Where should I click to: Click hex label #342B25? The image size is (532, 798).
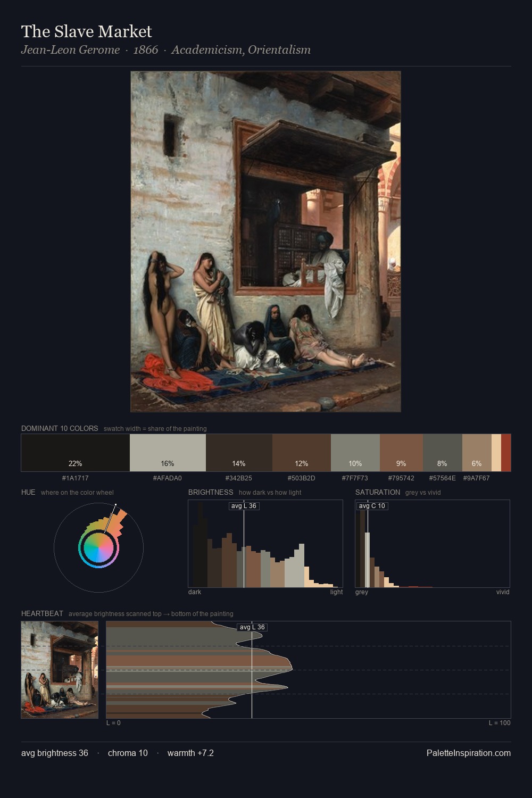(239, 478)
